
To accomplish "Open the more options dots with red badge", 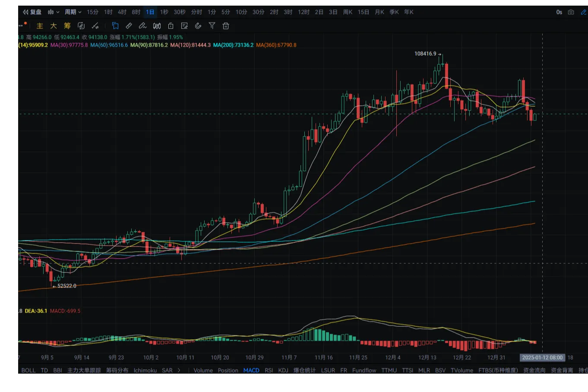I will point(22,25).
